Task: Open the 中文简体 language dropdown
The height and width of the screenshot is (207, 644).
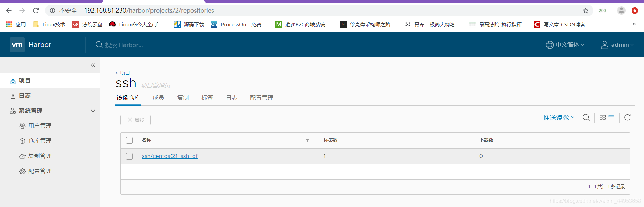Action: pyautogui.click(x=565, y=45)
